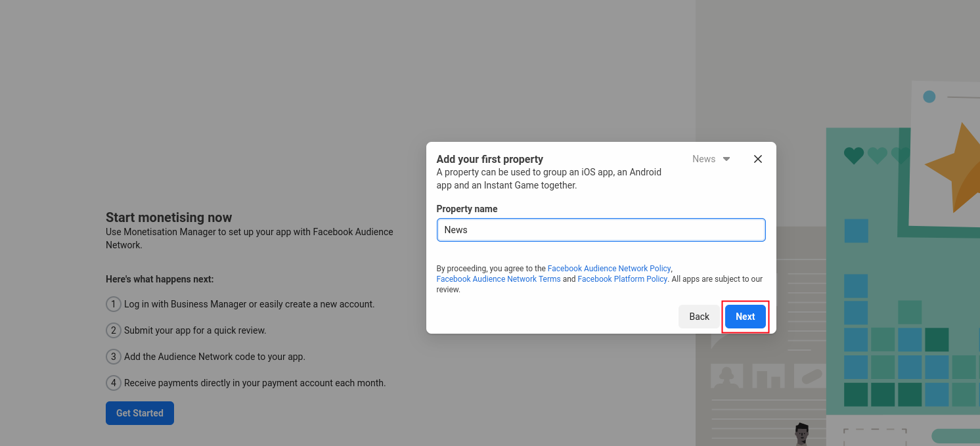Click the grey bar chart illustration icon
Screen dimensions: 980x446
pos(768,378)
